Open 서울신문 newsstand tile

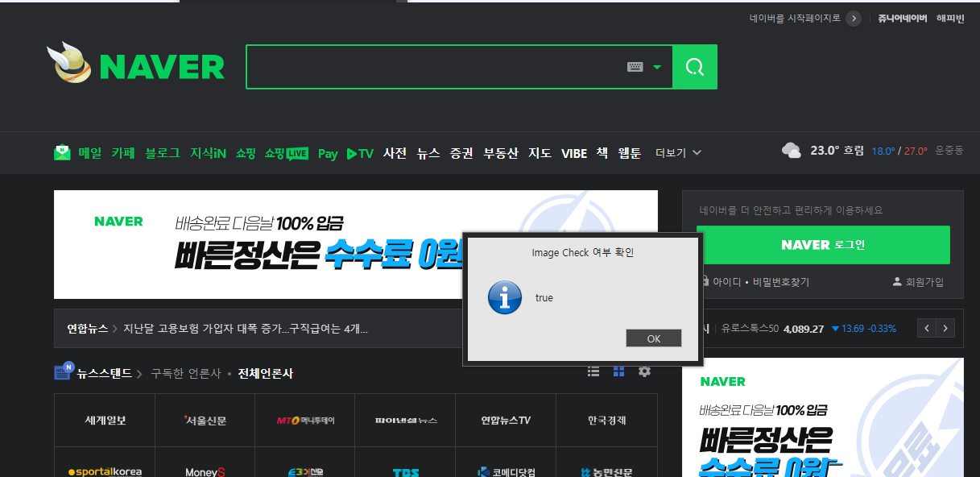(x=205, y=420)
